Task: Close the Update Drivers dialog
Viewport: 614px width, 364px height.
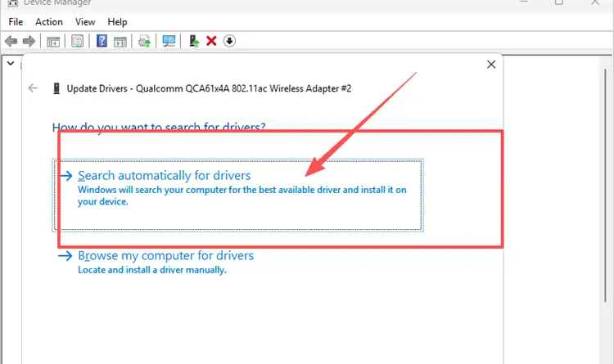Action: (x=491, y=65)
